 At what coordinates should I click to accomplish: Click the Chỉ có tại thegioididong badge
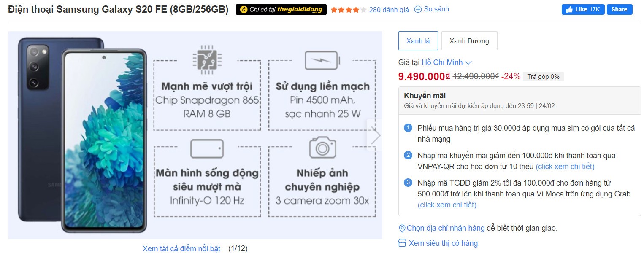[281, 9]
